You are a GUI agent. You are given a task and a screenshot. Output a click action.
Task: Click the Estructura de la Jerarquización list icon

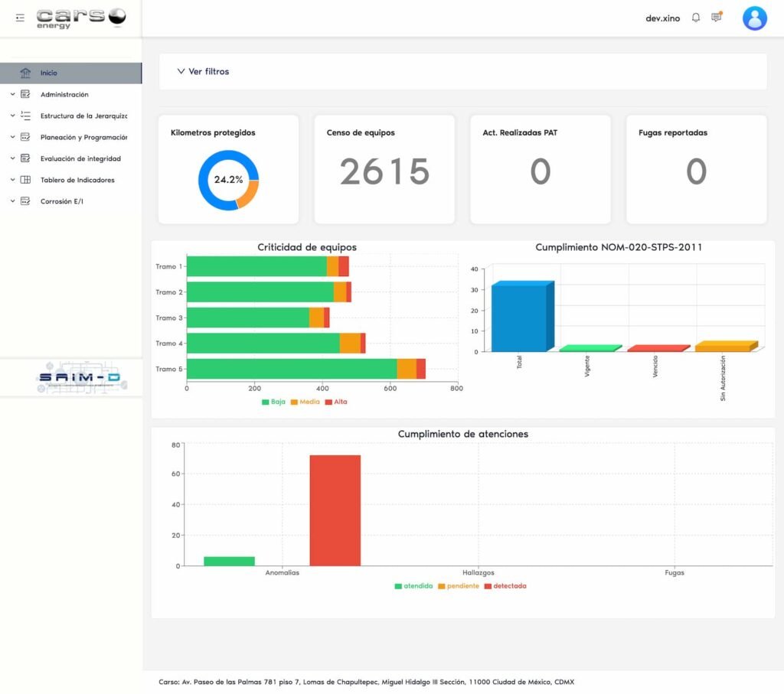(x=25, y=116)
